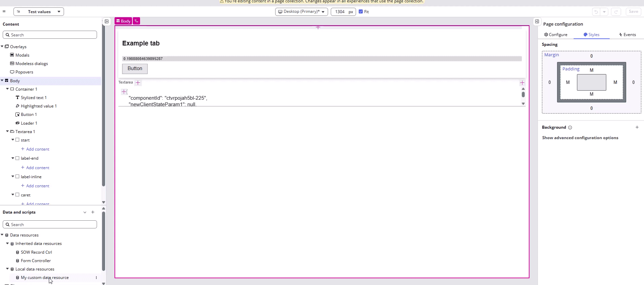
Task: Add a Background style with plus icon
Action: 637,127
